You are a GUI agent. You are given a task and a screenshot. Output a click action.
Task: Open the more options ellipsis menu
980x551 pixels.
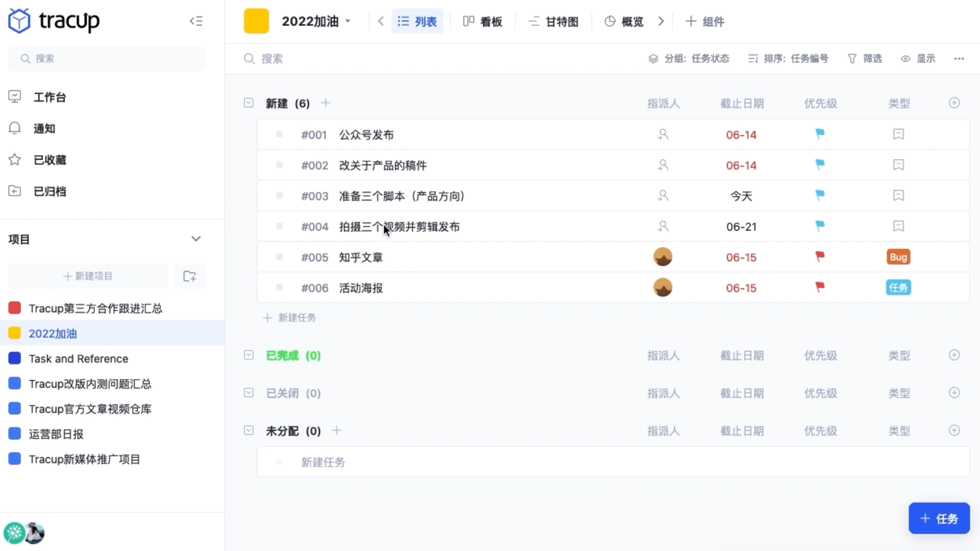[x=959, y=59]
